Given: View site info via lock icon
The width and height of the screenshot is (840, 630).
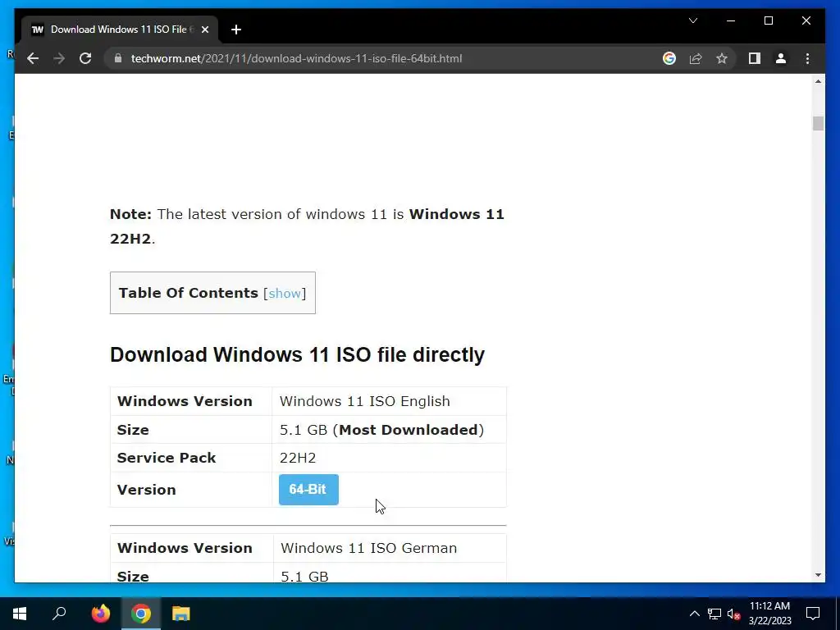Looking at the screenshot, I should coord(118,58).
